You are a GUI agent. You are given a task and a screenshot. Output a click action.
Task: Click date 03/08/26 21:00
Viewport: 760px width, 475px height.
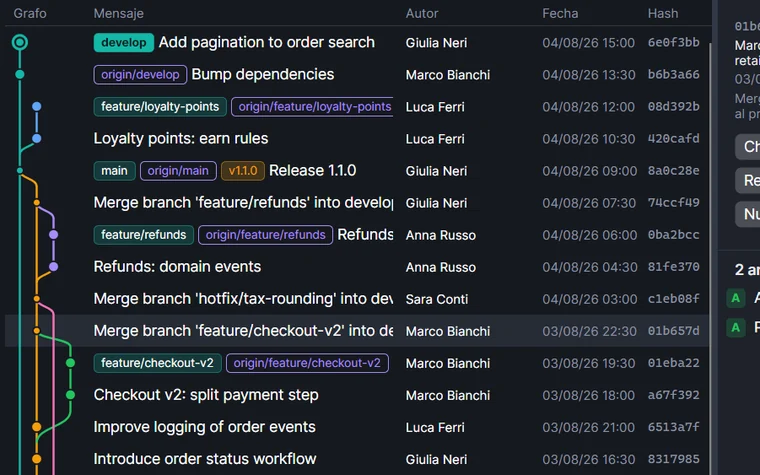click(589, 427)
